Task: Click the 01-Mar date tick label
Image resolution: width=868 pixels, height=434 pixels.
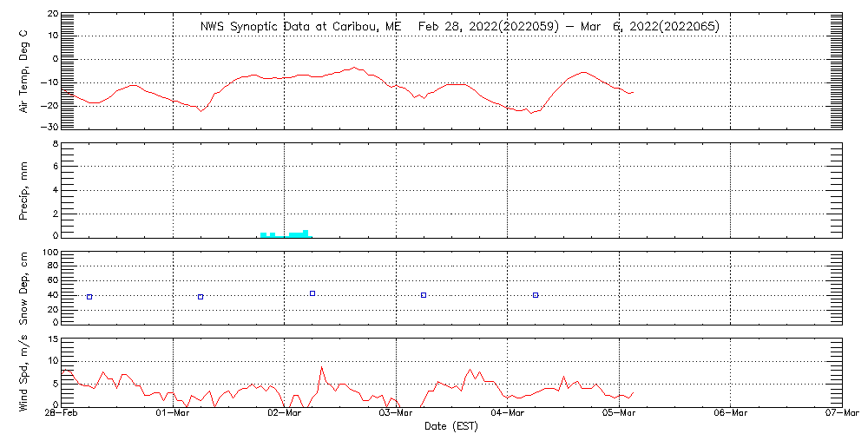Action: [x=174, y=414]
